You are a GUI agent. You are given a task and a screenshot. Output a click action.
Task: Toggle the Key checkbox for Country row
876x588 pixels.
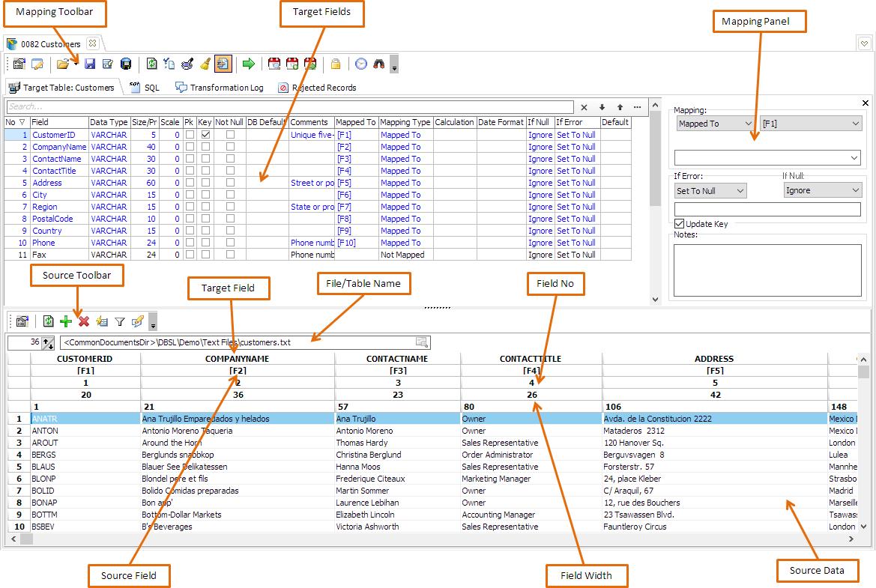coord(205,231)
